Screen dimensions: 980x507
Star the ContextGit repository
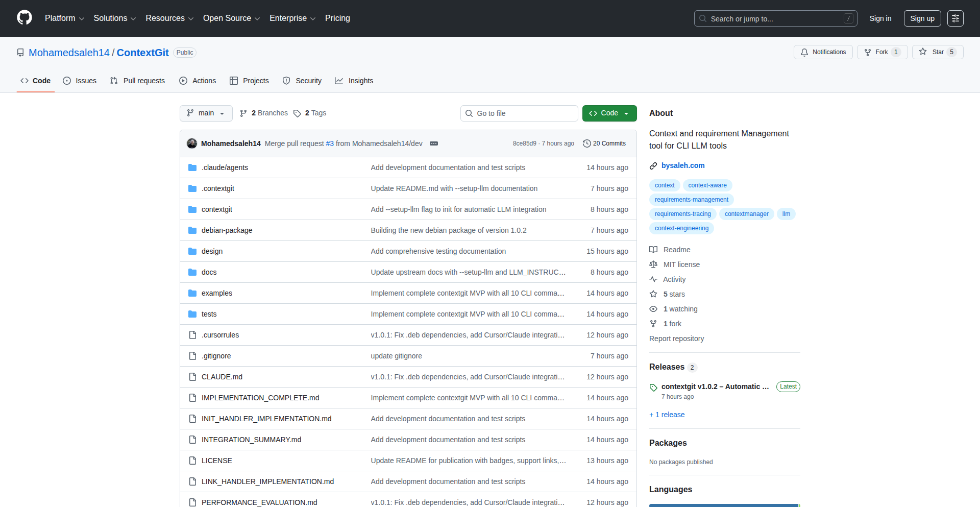coord(937,52)
